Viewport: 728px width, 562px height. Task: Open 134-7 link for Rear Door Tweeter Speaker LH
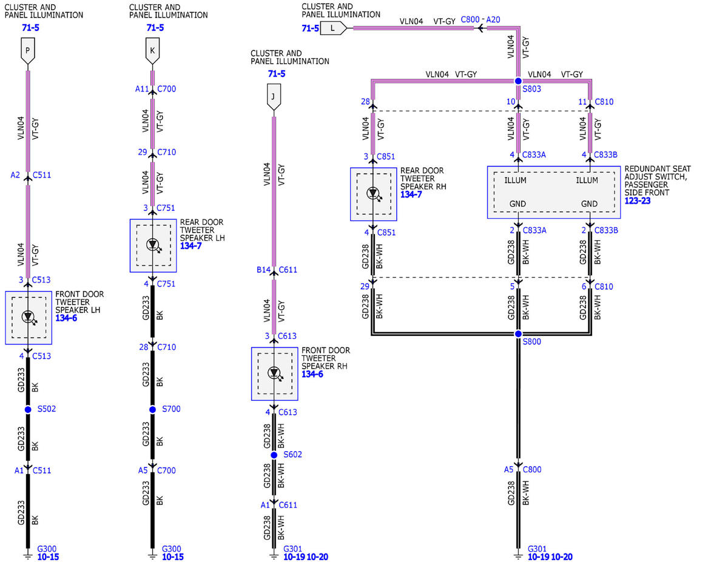tap(191, 246)
